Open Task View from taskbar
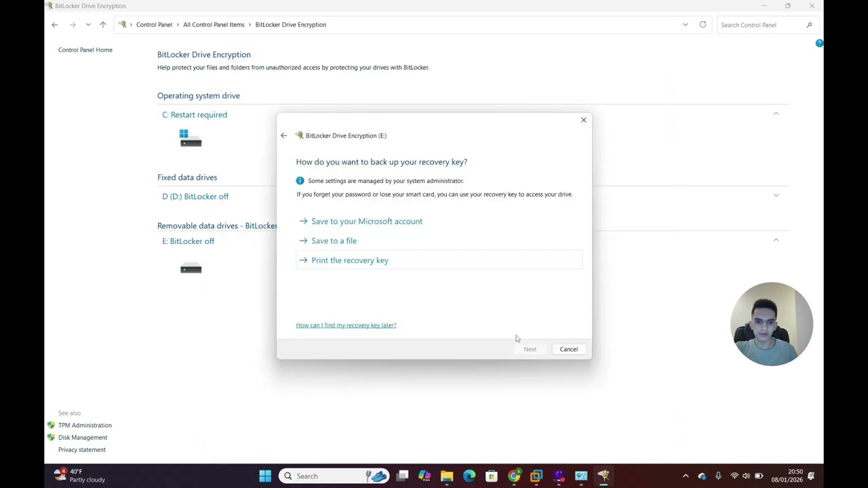 click(402, 476)
